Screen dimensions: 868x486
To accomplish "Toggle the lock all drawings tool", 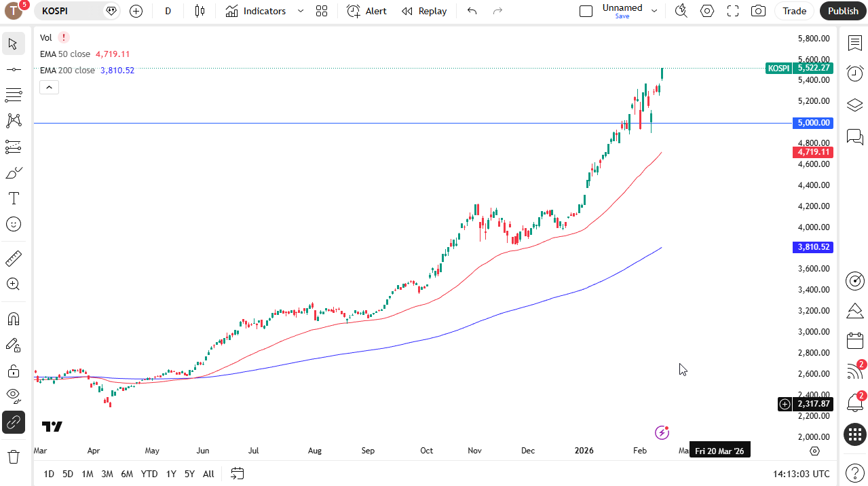I will point(13,371).
